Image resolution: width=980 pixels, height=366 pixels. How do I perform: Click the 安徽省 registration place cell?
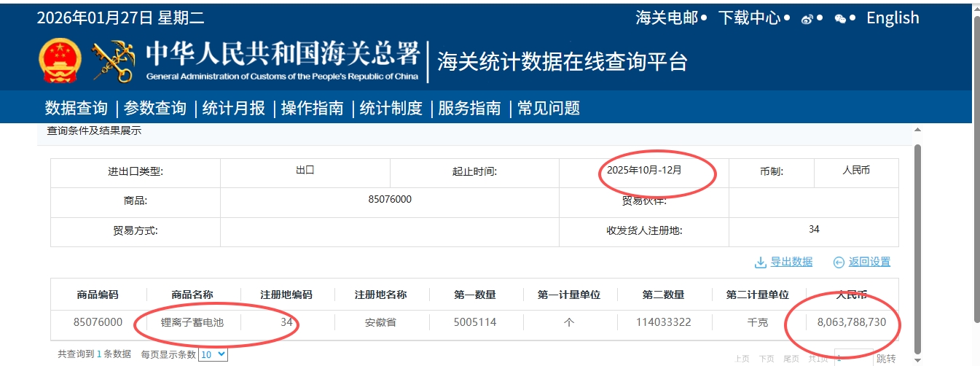pos(380,322)
